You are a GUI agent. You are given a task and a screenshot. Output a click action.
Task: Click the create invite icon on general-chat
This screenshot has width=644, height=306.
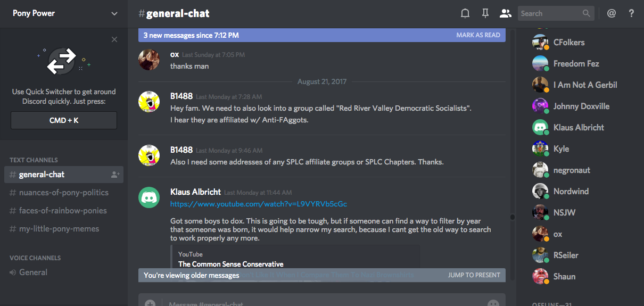[x=115, y=175]
